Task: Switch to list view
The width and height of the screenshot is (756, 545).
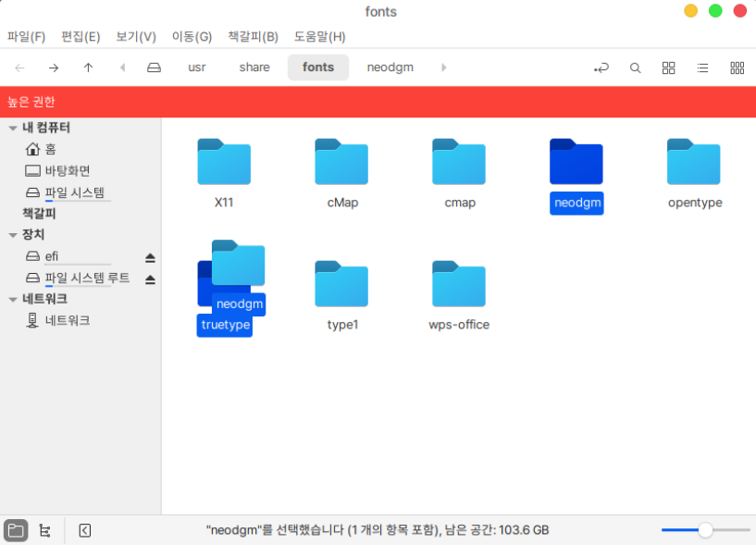Action: pos(702,68)
